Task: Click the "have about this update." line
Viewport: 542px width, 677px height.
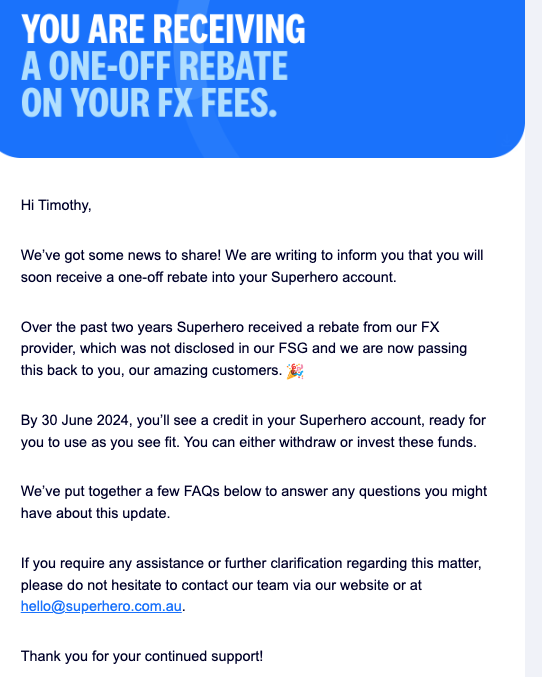Action: click(x=95, y=513)
